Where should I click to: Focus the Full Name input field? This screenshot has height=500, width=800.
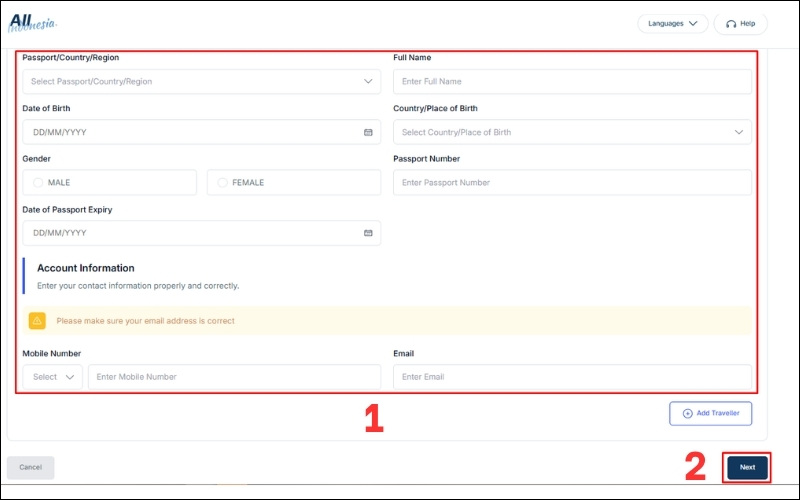[x=572, y=82]
